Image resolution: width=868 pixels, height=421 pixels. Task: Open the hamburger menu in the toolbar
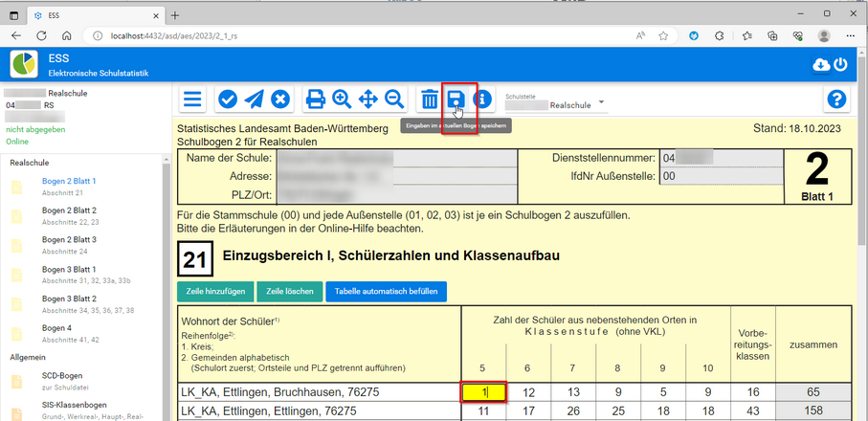(x=193, y=100)
